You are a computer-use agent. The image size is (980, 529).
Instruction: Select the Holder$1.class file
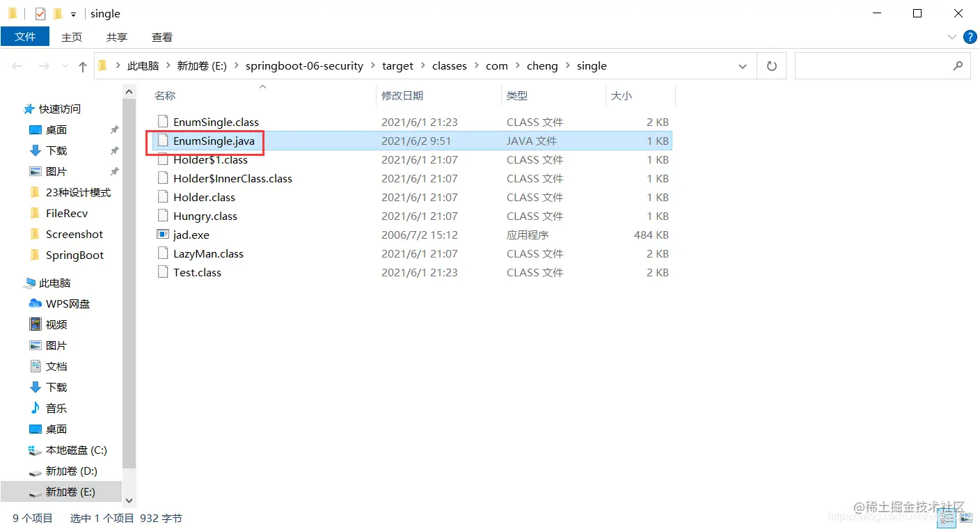coord(210,159)
